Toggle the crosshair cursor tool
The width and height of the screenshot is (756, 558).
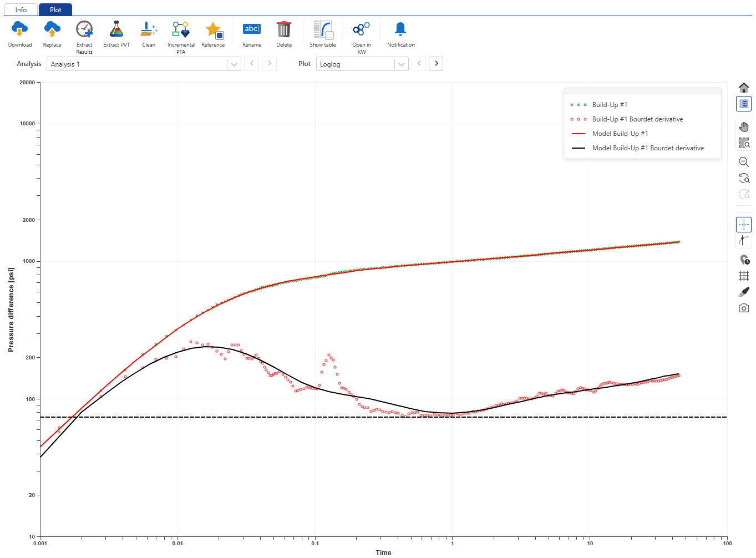744,225
